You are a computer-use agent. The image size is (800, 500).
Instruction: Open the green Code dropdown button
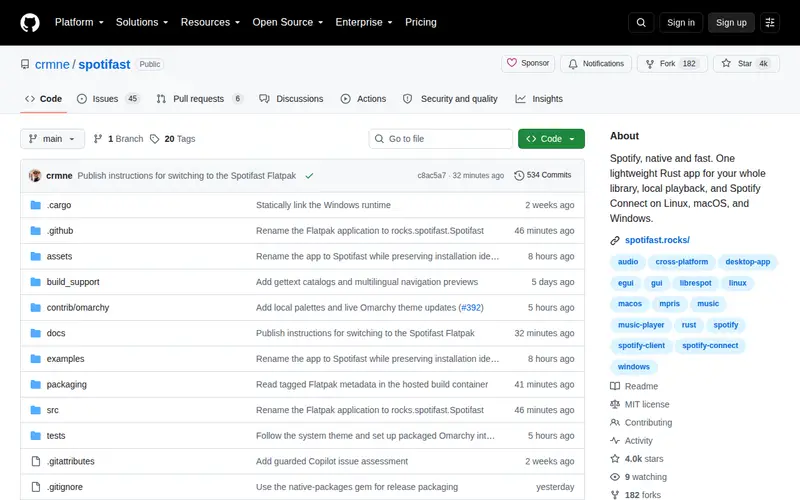[x=551, y=139]
